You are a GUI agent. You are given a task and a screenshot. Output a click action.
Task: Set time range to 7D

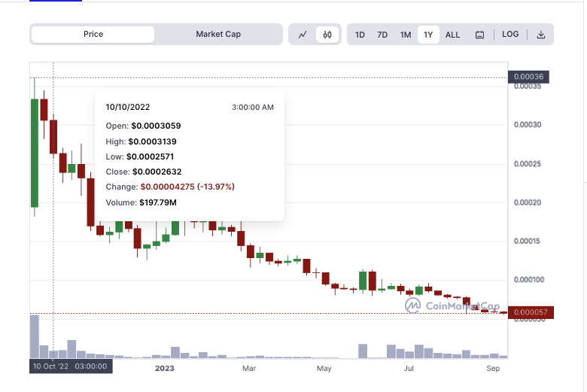coord(382,35)
